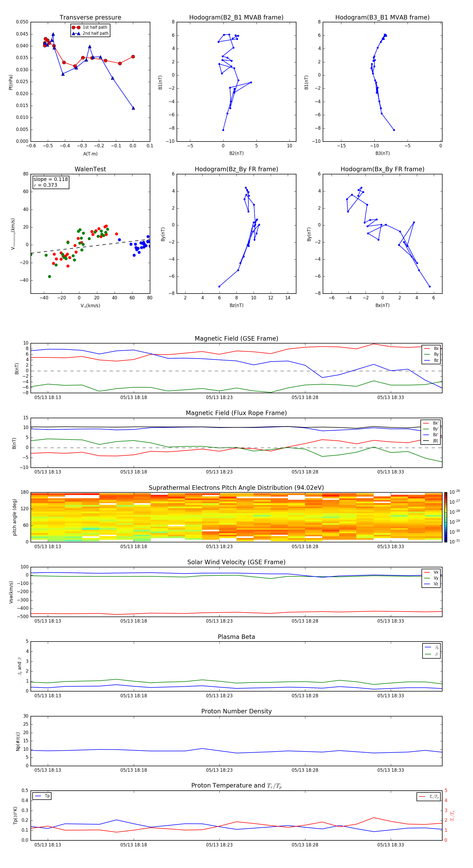Select "Vx" in the solar wind legend
Screen dimensions: 473x868
point(431,572)
